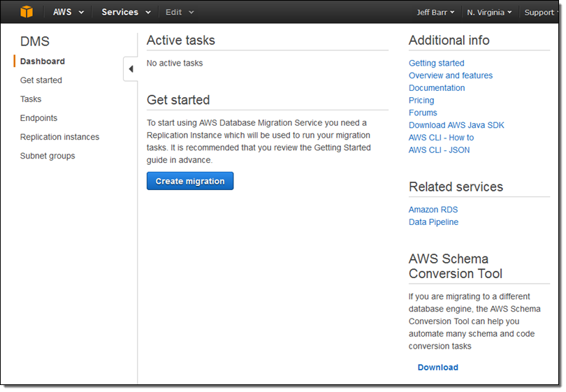Screen dimensions: 566x392
Task: Click Download AWS Java SDK link
Action: (456, 125)
